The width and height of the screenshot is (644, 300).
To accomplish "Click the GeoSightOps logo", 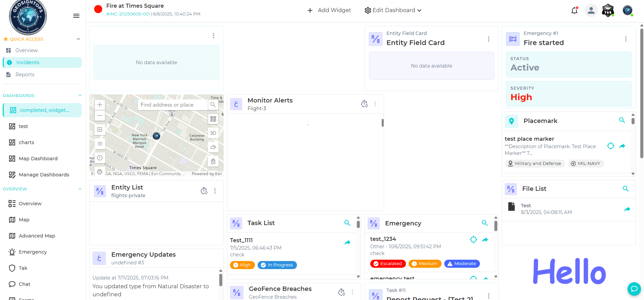I will pos(28,17).
